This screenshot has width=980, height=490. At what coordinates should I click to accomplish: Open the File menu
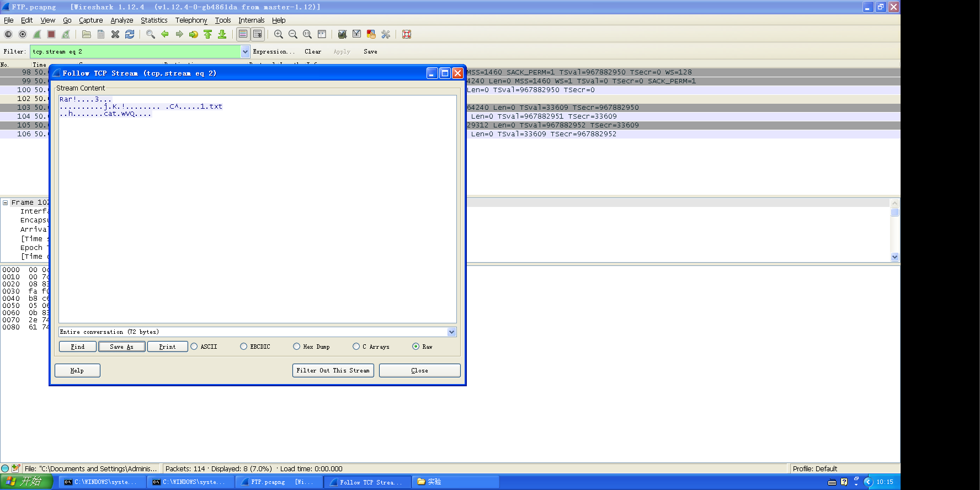pos(9,20)
